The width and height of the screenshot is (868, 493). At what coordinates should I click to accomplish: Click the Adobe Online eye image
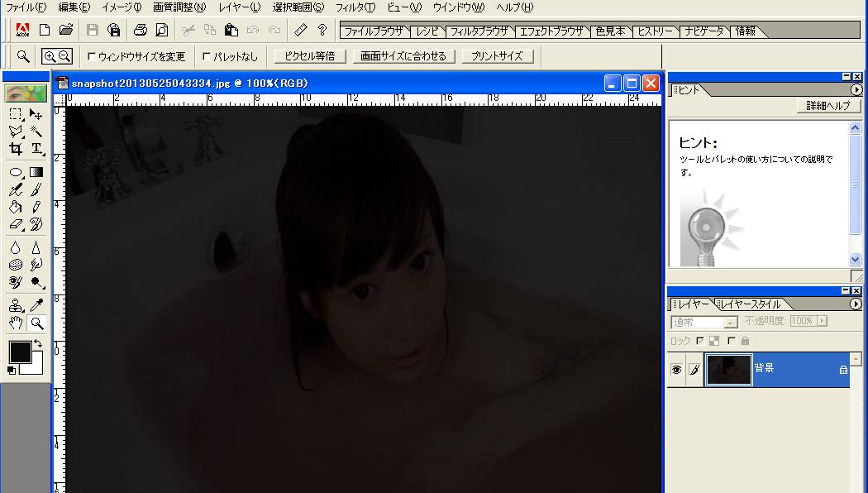click(x=26, y=93)
